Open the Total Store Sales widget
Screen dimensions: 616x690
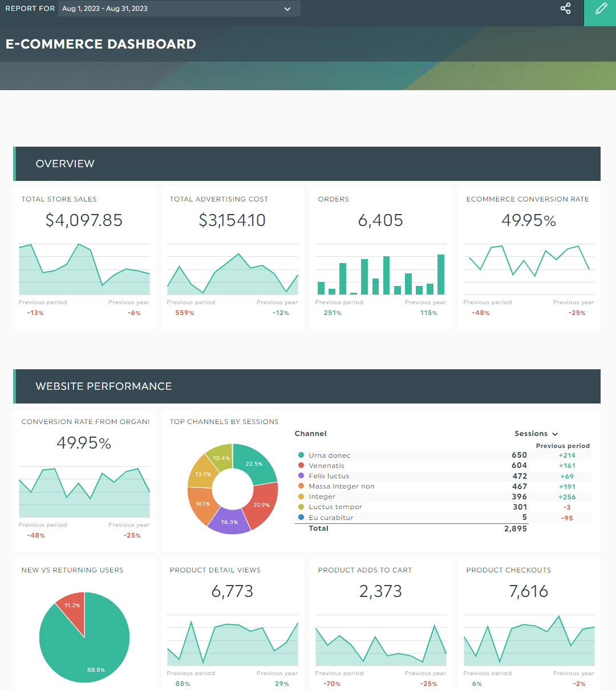84,257
